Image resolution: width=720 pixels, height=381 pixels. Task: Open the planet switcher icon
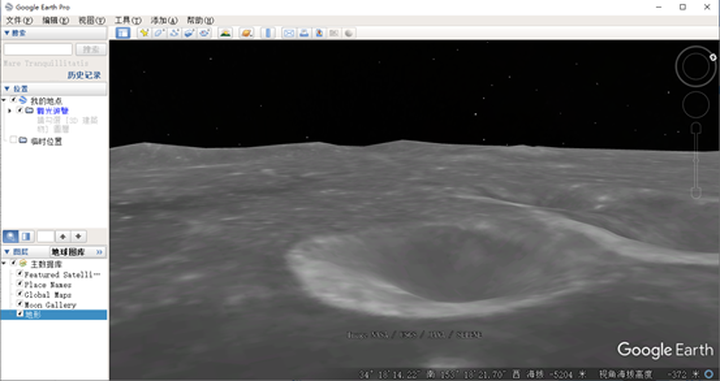[x=247, y=33]
